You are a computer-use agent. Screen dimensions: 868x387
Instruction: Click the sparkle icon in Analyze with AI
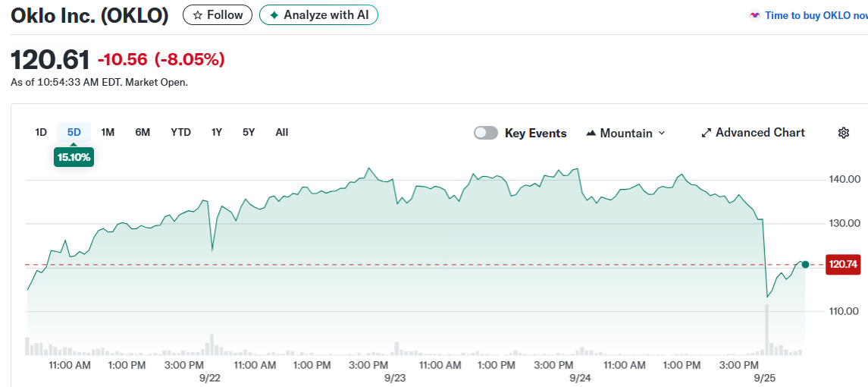coord(274,15)
